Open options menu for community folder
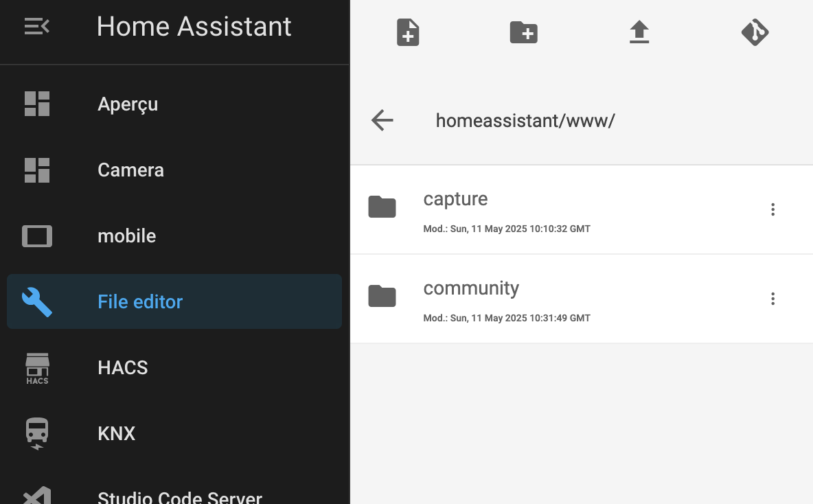Viewport: 813px width, 504px height. (x=772, y=299)
